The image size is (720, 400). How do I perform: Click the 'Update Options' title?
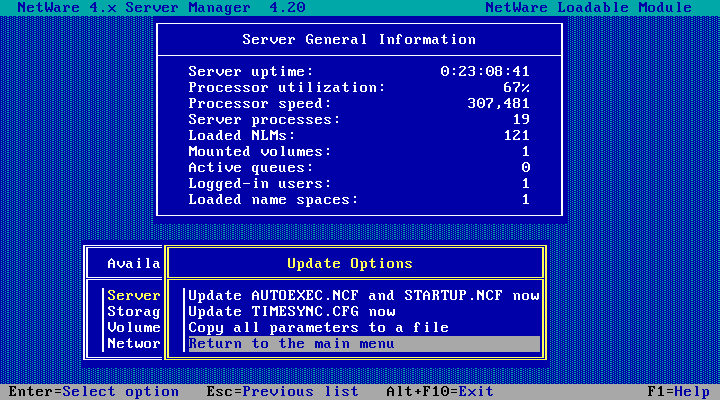tap(350, 263)
